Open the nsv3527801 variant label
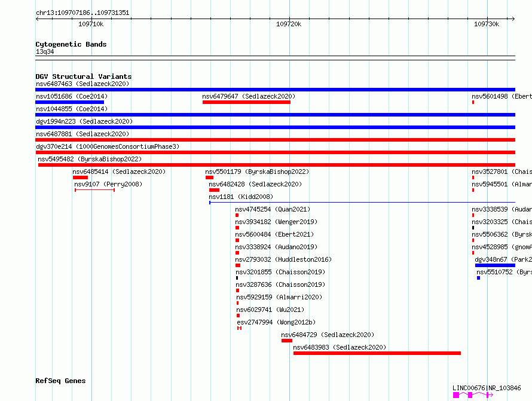The height and width of the screenshot is (401, 532). (502, 172)
